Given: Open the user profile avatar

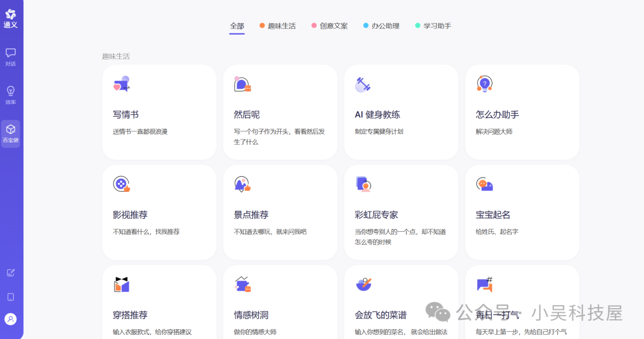Looking at the screenshot, I should point(11,319).
